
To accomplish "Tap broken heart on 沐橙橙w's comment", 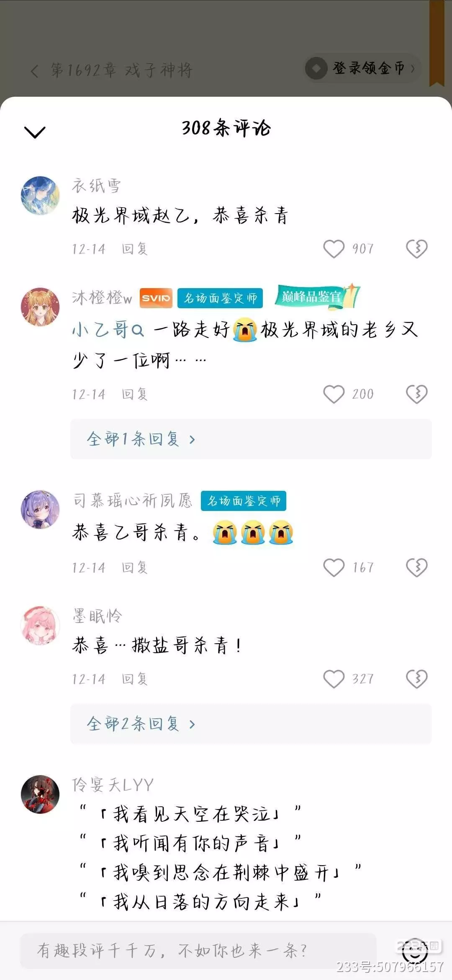I will [x=417, y=394].
